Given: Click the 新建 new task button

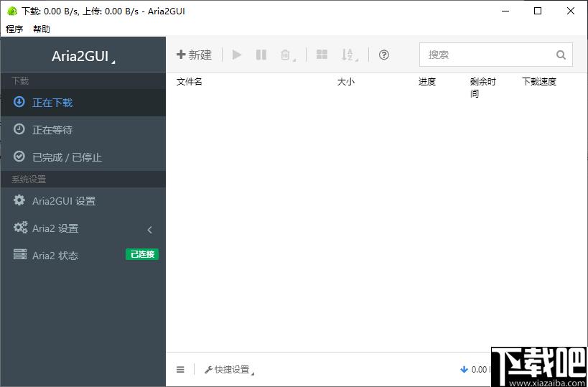Looking at the screenshot, I should pyautogui.click(x=195, y=55).
